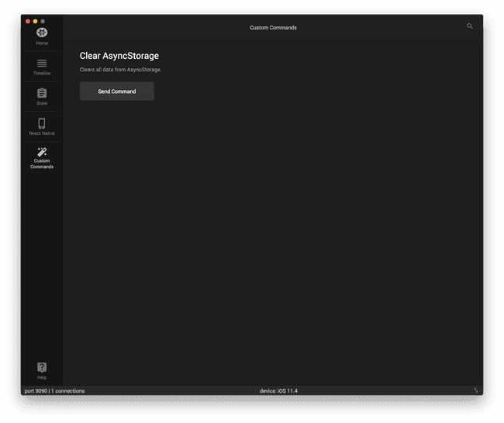Click the 'Clear AsyncStorage' heading
504x423 pixels.
(x=119, y=56)
